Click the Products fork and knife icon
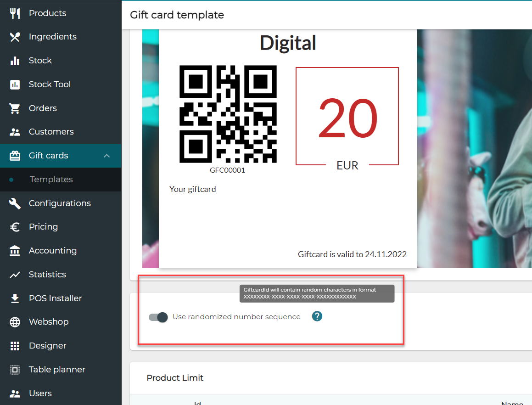The width and height of the screenshot is (532, 405). [15, 13]
